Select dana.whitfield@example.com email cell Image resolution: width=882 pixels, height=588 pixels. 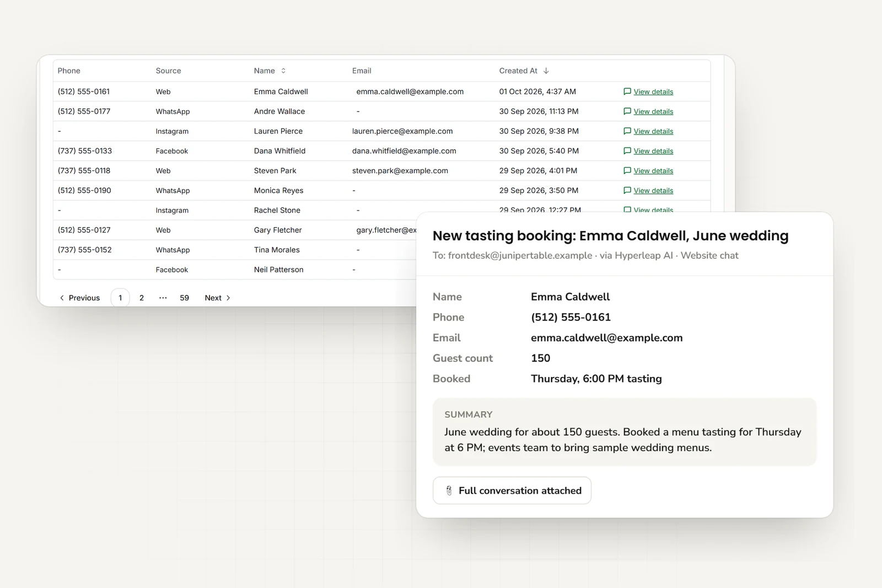click(404, 151)
